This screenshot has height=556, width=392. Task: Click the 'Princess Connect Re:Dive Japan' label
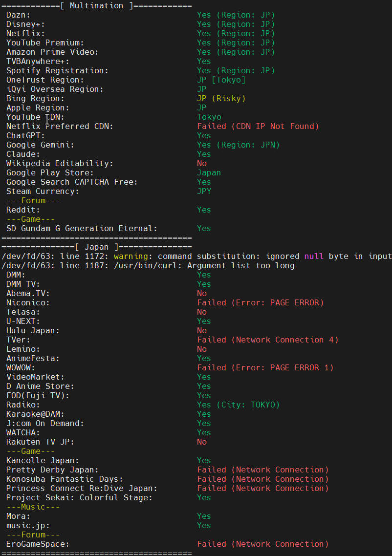pyautogui.click(x=82, y=489)
